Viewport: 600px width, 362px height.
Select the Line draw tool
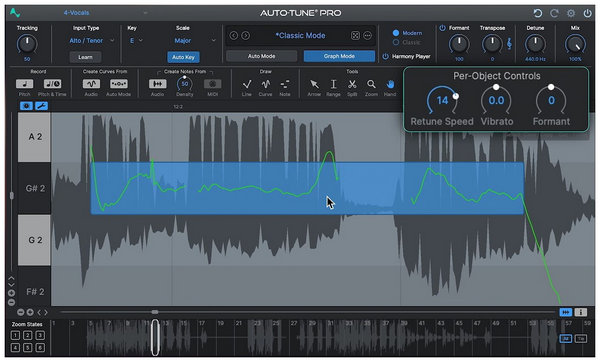(247, 84)
